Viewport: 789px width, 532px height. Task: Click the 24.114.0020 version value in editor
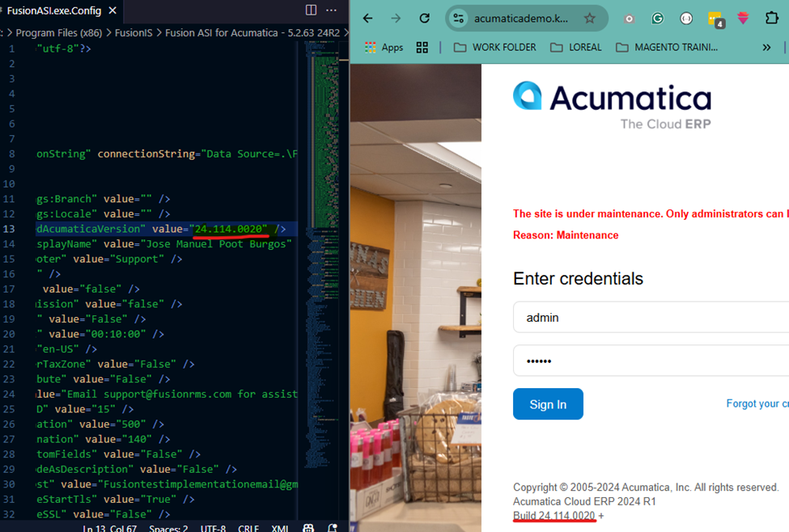tap(228, 229)
